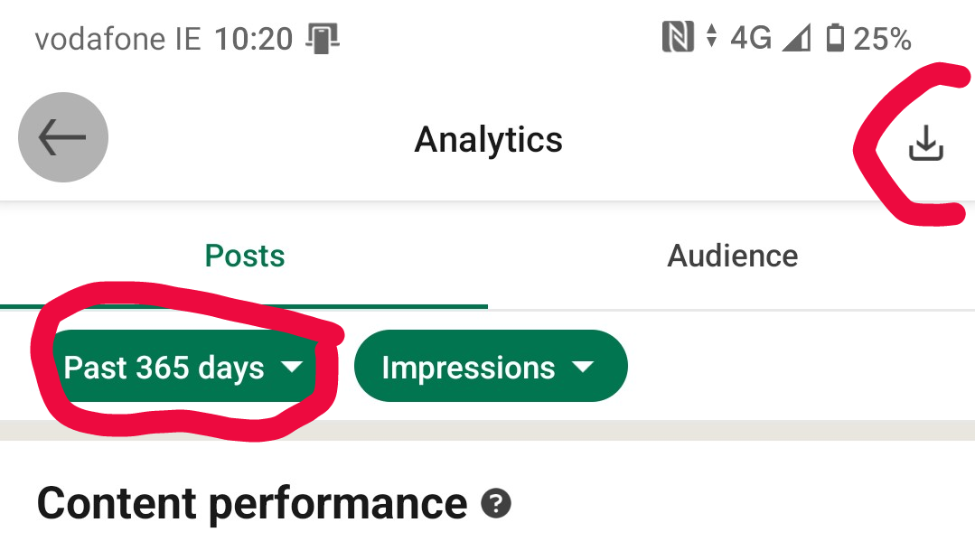
Task: Tap the Analytics page title
Action: point(488,139)
